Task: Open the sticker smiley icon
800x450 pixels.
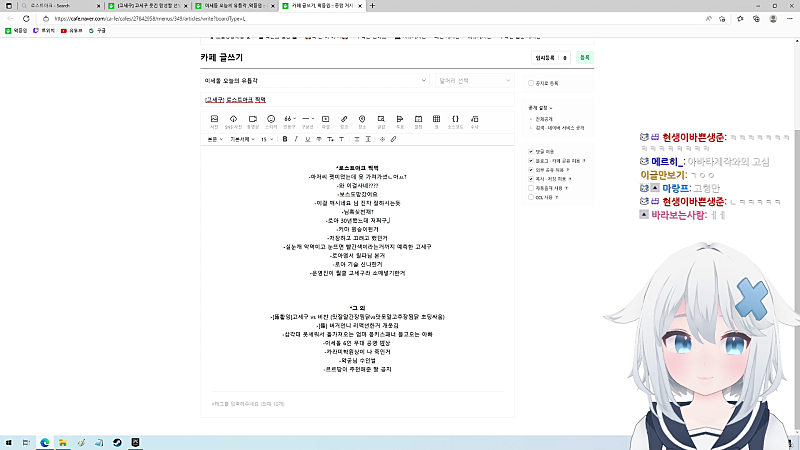Action: coord(271,121)
